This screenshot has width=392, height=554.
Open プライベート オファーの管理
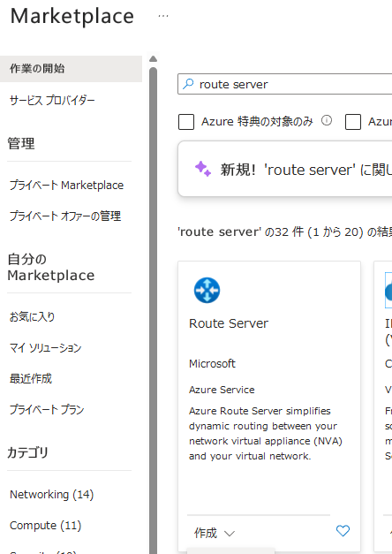[x=65, y=216]
